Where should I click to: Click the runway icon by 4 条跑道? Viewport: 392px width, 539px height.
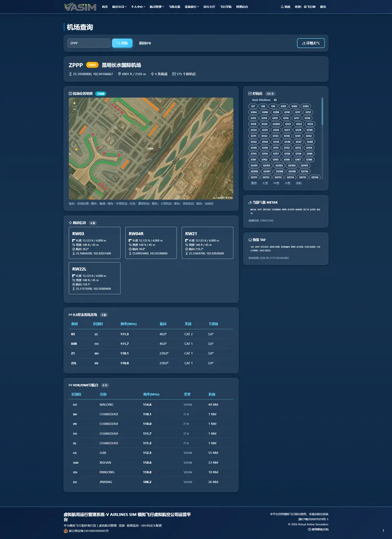(x=152, y=74)
